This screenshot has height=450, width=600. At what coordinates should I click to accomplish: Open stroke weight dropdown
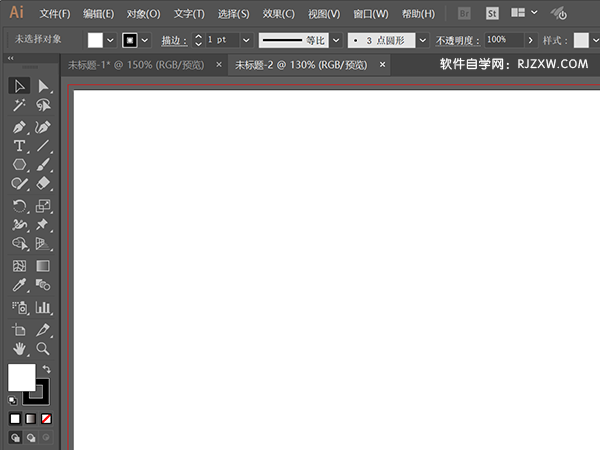(246, 40)
